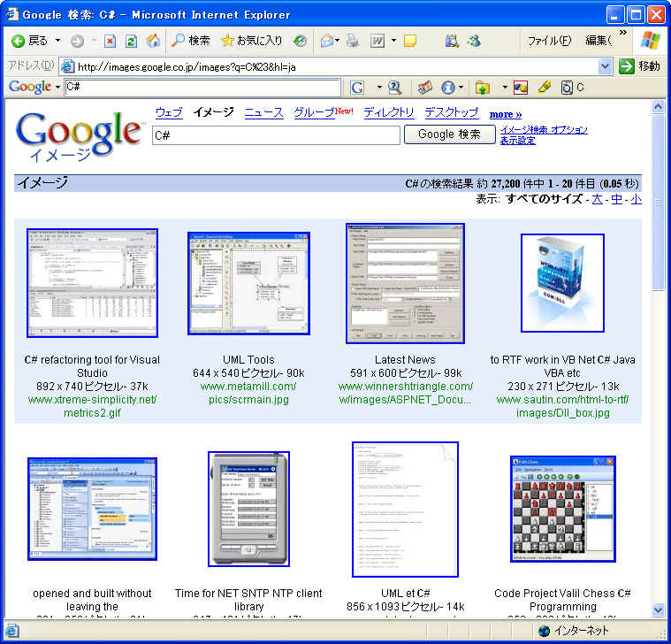The width and height of the screenshot is (671, 644).
Task: Click the Google 検索 button
Action: [x=449, y=134]
